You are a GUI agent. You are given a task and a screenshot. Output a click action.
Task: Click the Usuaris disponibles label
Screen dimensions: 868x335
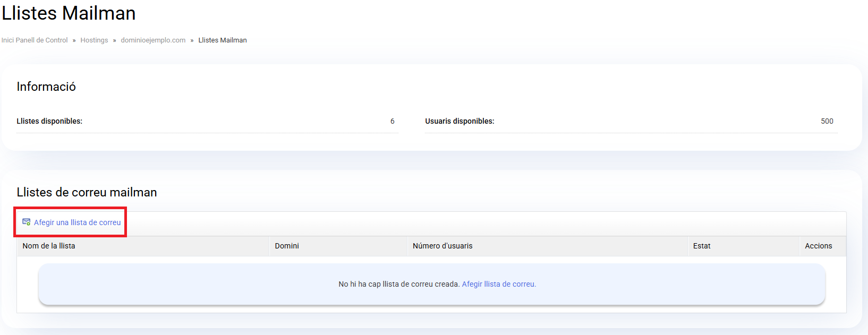[x=459, y=121]
